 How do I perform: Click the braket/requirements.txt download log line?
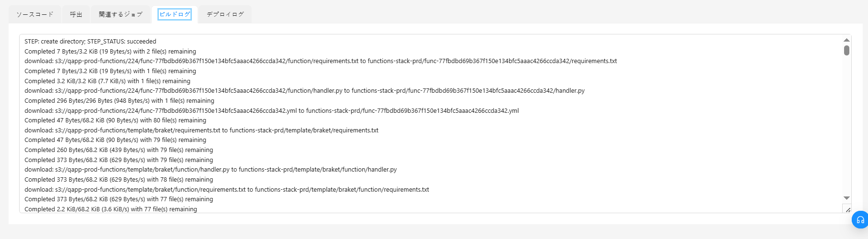(x=201, y=130)
